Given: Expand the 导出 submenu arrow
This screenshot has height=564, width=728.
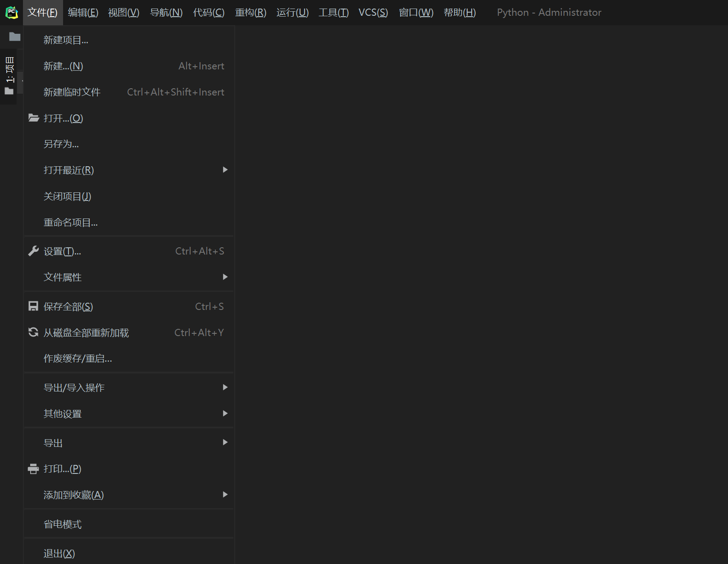Looking at the screenshot, I should pos(225,442).
